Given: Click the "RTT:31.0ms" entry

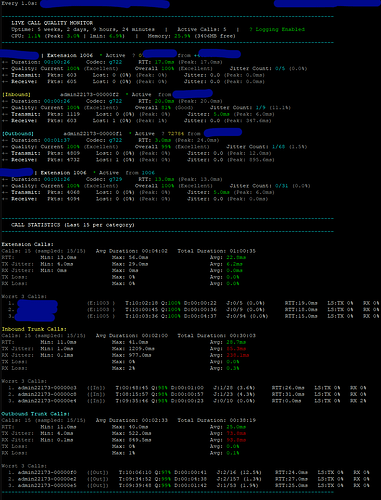Looking at the screenshot, I should click(x=288, y=394).
